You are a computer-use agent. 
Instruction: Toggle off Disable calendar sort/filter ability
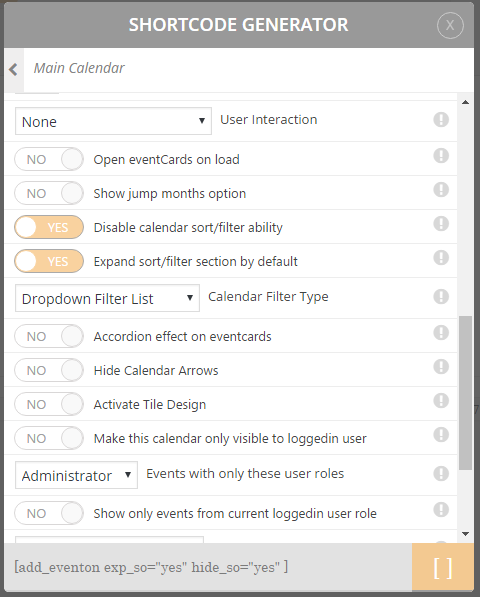coord(49,227)
